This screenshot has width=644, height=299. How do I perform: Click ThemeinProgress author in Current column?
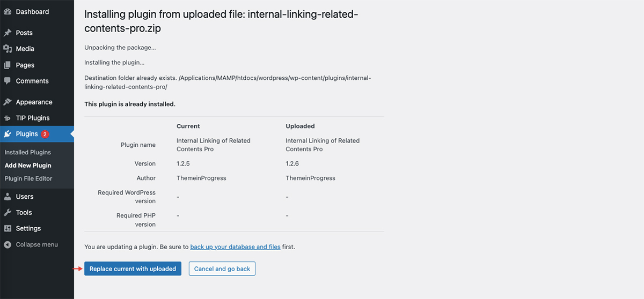[201, 178]
